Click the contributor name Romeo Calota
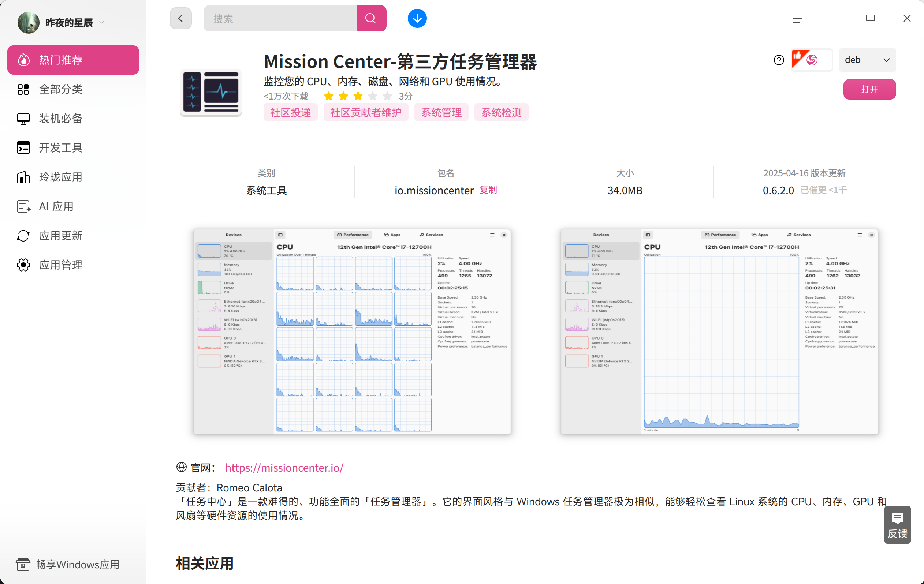Screen dimensions: 924x584 [x=249, y=487]
